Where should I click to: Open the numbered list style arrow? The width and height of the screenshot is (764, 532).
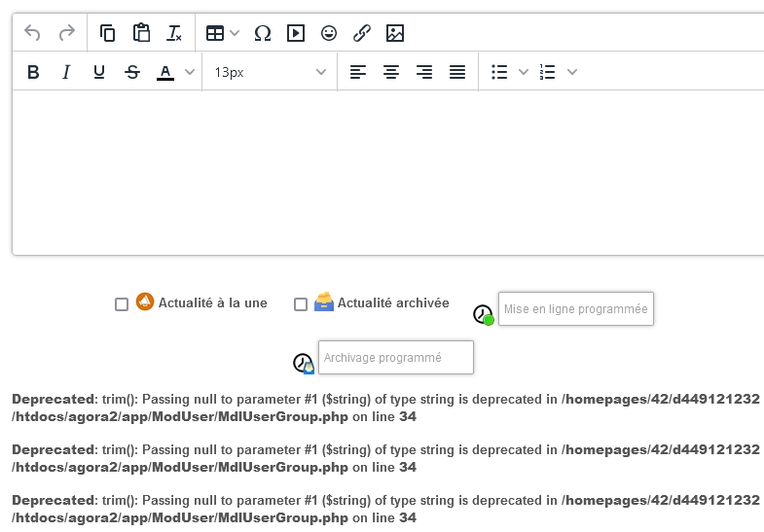click(572, 72)
